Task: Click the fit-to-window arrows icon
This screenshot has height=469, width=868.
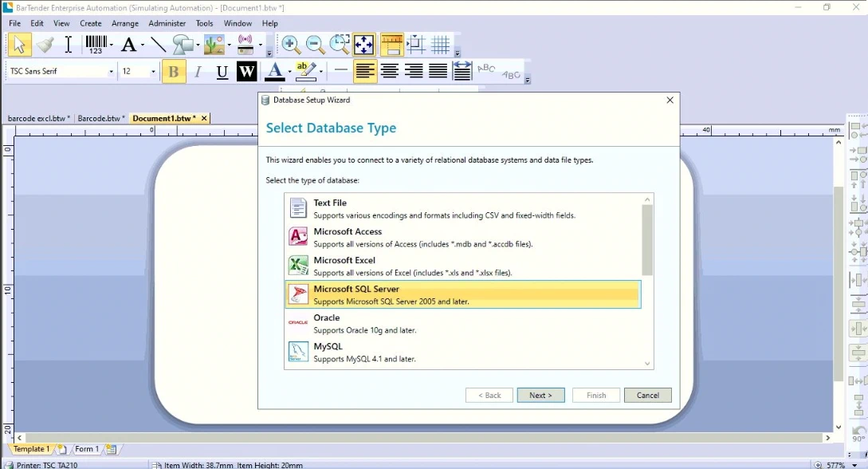Action: [363, 45]
